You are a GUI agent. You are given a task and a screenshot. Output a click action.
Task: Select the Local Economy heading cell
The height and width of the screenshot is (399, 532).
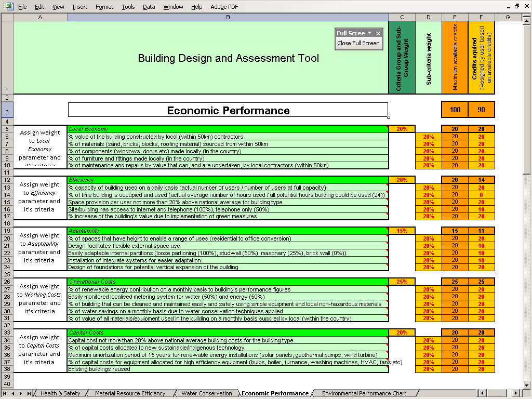(228, 129)
